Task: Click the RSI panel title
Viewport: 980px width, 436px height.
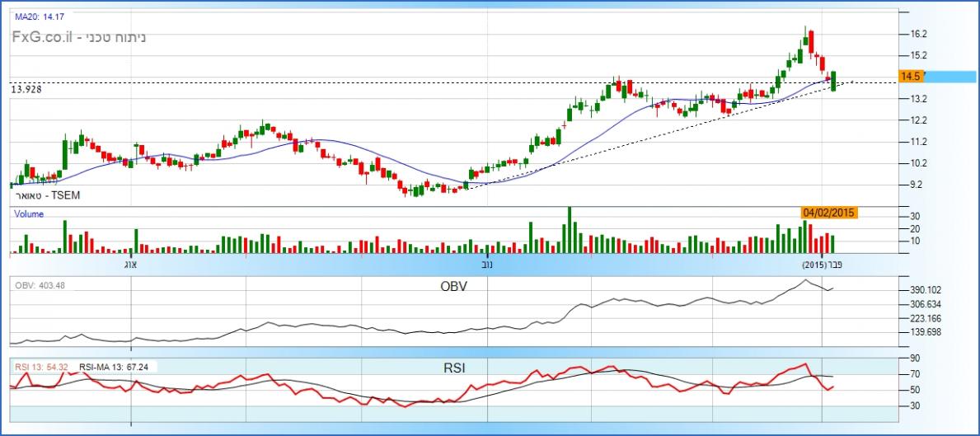Action: [452, 367]
